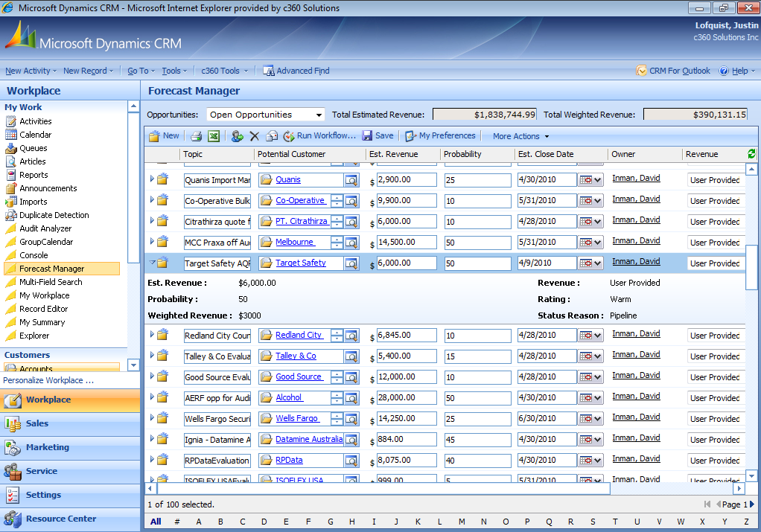The image size is (761, 532).
Task: Open Record Editor in sidebar
Action: click(43, 309)
